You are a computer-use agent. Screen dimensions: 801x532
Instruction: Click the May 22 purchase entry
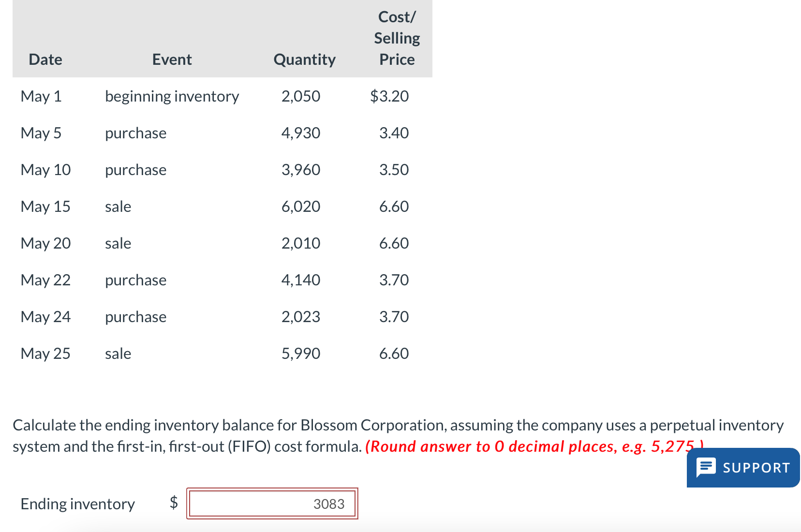tap(135, 280)
